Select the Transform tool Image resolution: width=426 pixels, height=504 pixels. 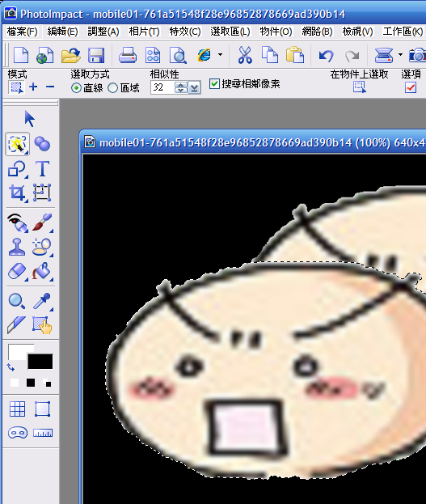(x=42, y=193)
